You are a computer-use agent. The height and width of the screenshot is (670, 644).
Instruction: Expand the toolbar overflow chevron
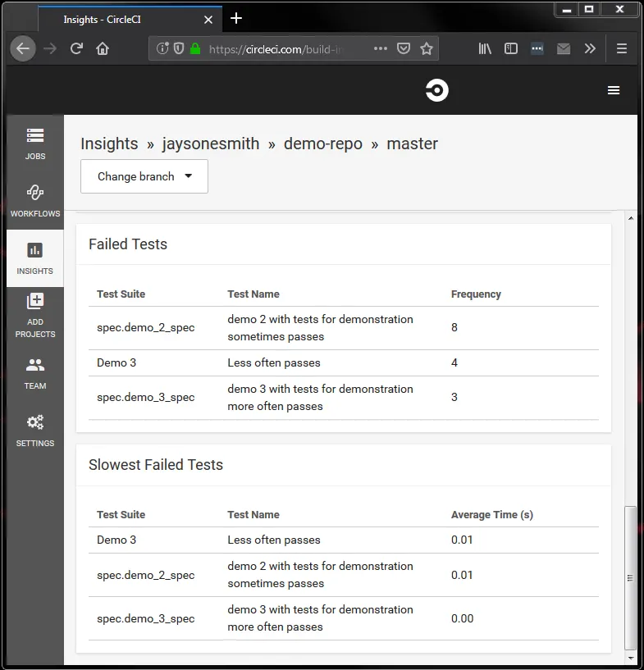point(590,48)
